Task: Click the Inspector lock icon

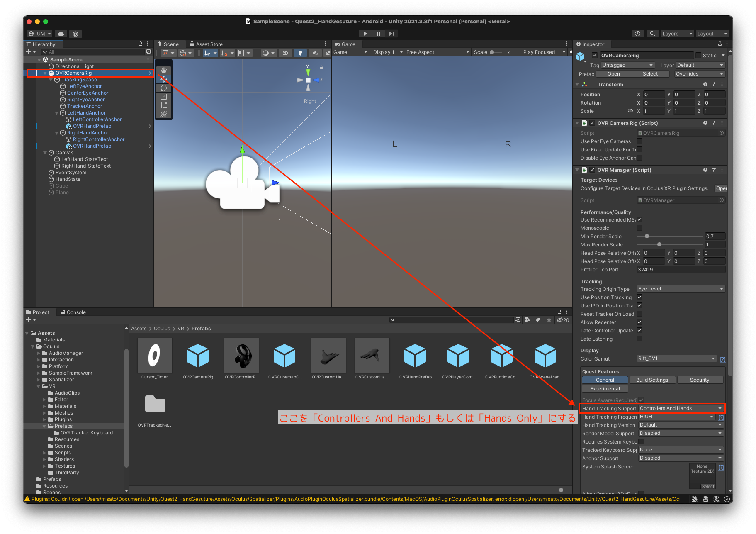Action: tap(720, 44)
